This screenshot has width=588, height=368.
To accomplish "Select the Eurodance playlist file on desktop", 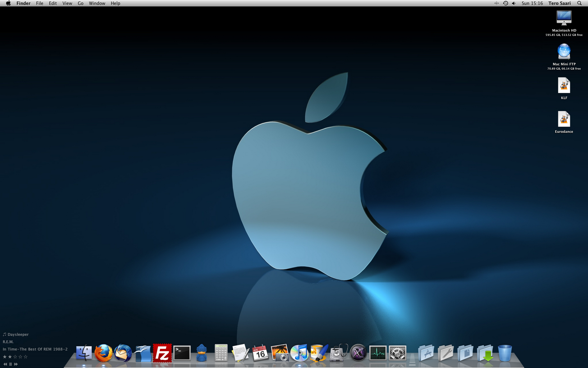I will pos(564,119).
